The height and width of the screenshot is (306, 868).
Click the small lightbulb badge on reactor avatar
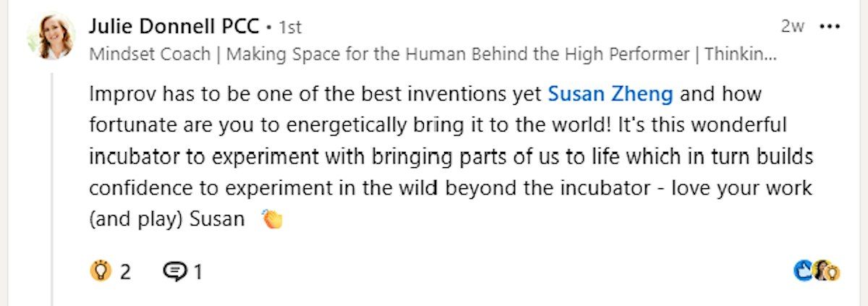tap(833, 273)
